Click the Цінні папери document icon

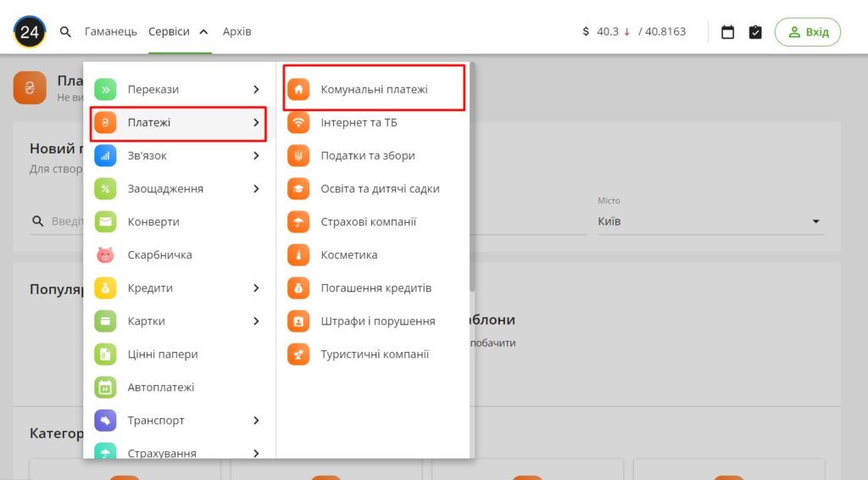pyautogui.click(x=105, y=354)
